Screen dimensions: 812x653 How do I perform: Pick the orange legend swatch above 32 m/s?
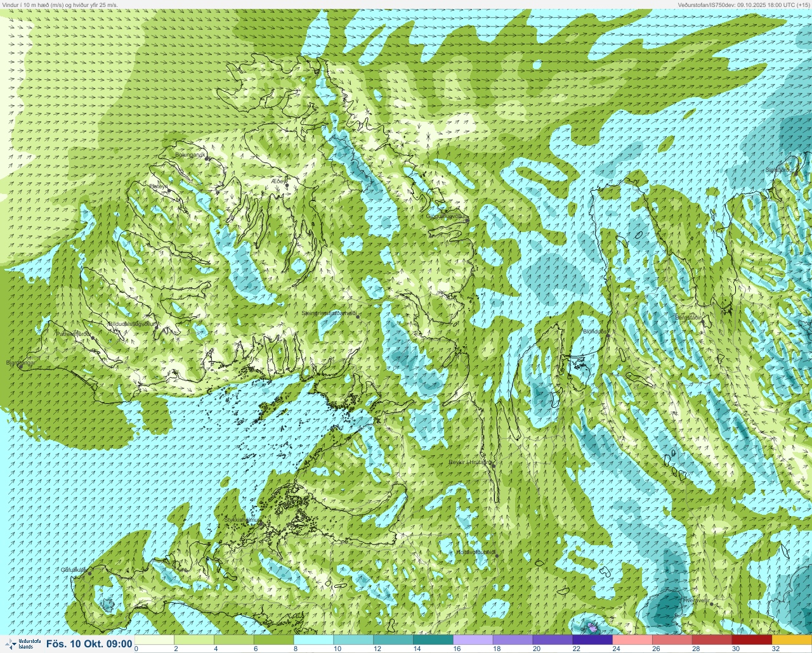[793, 640]
